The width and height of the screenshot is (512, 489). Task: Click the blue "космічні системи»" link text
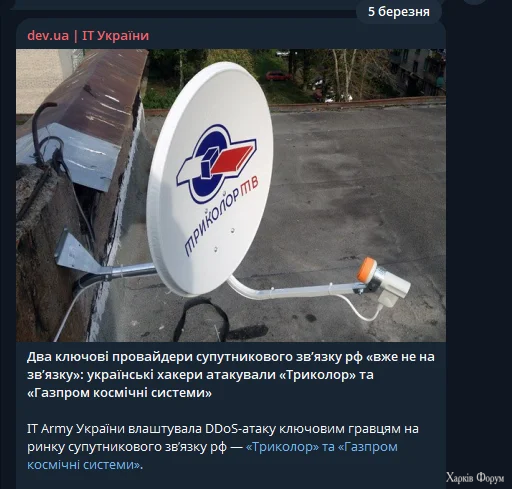(x=83, y=465)
